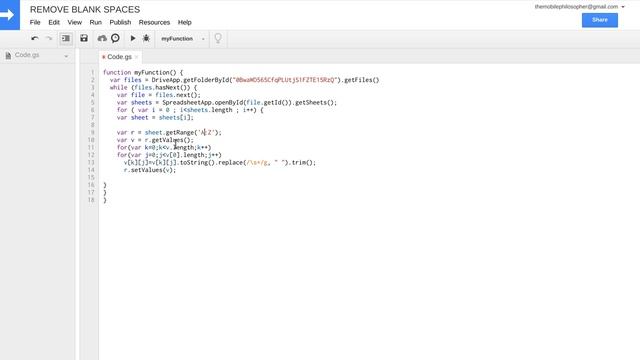Open the Run menu
The width and height of the screenshot is (640, 360).
(96, 22)
